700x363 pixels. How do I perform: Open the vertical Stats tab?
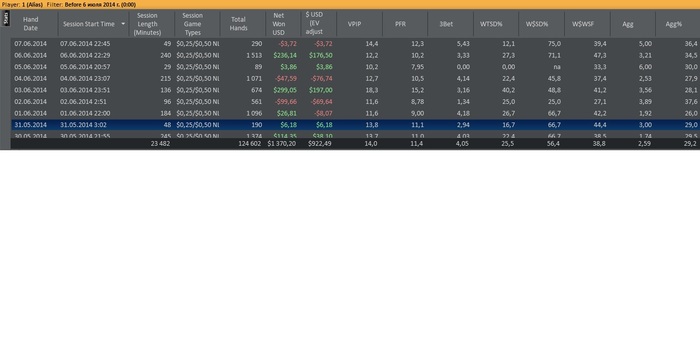pyautogui.click(x=5, y=18)
